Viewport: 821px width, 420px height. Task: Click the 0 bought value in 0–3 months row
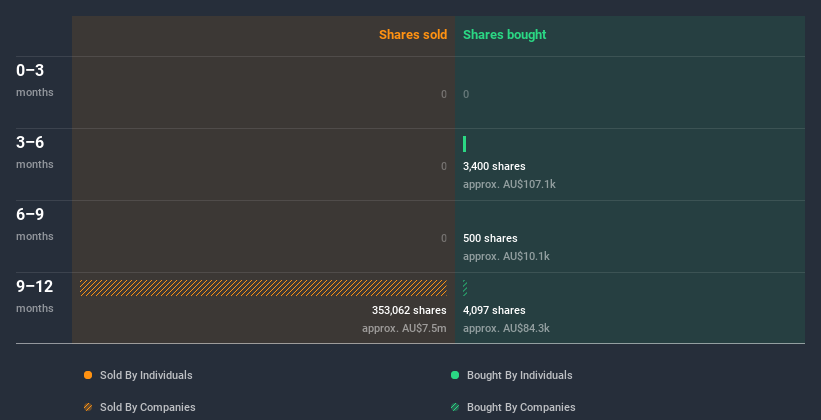(466, 94)
